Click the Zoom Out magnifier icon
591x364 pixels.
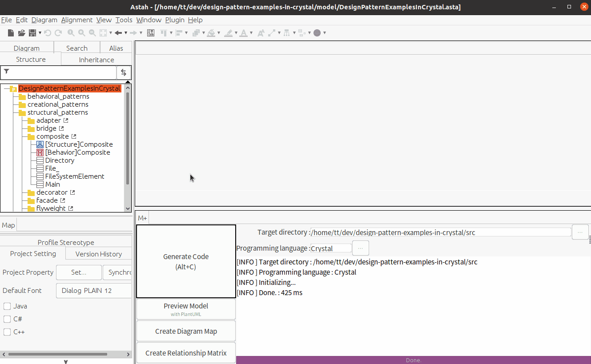[x=92, y=33]
